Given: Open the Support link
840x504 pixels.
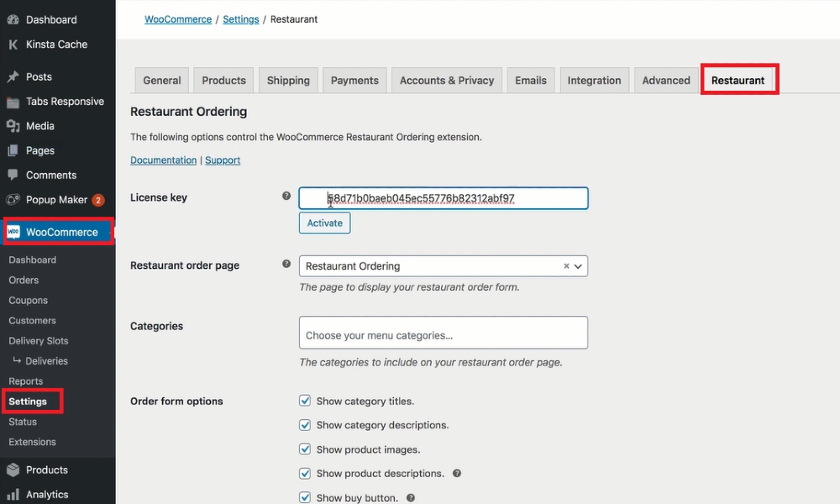Looking at the screenshot, I should (223, 160).
